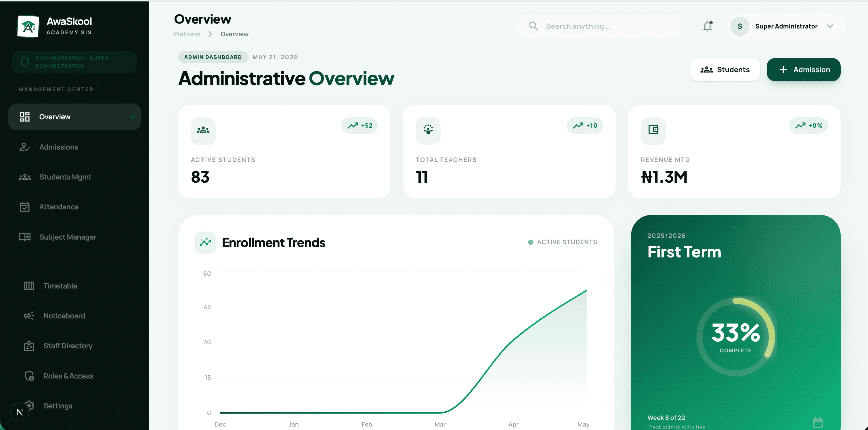The height and width of the screenshot is (430, 868).
Task: Click the MAY 21, 2026 date
Action: coord(275,57)
